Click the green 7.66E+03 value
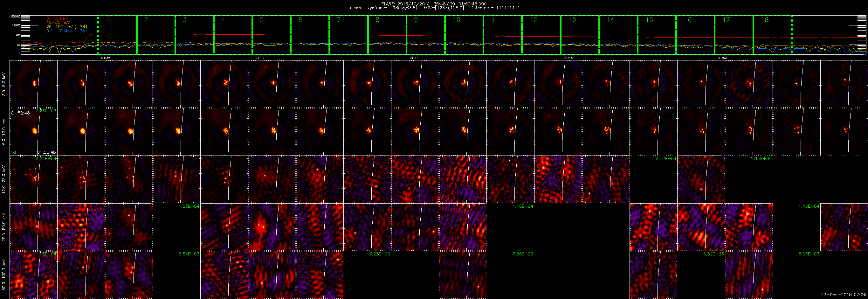The height and width of the screenshot is (299, 868). (x=523, y=254)
